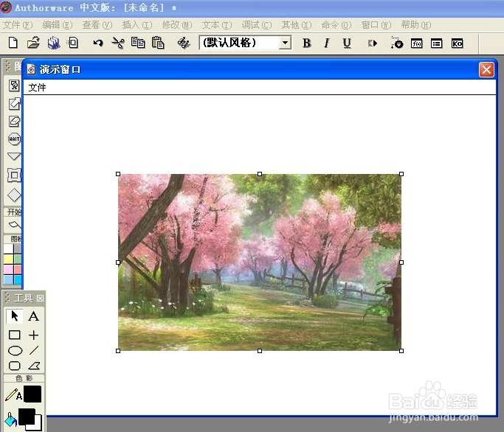
Task: Open the 查看 (View) menu
Action: [x=97, y=25]
